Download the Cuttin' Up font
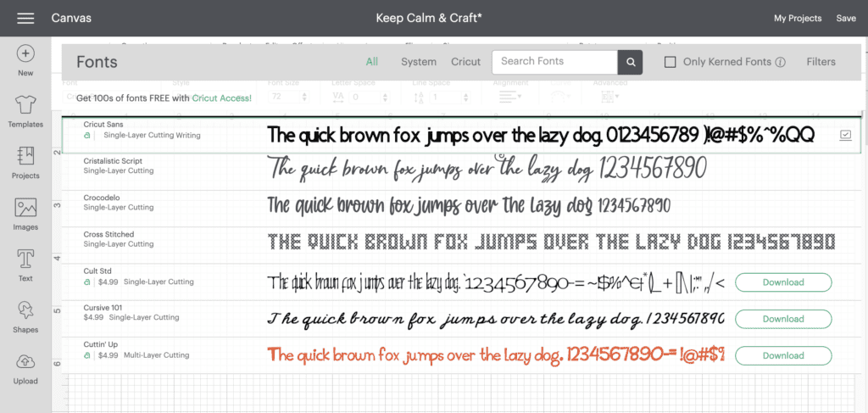 [783, 355]
